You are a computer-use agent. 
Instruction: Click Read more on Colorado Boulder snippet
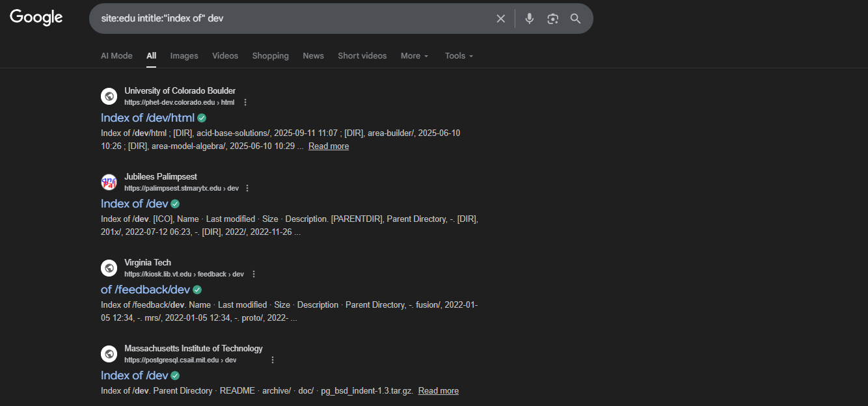click(329, 146)
